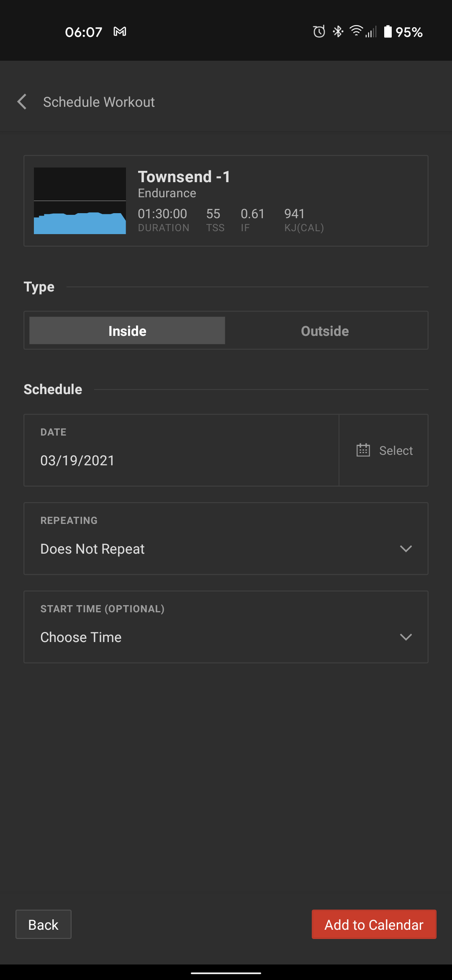The width and height of the screenshot is (452, 980).
Task: Tap the battery indicator icon
Action: (x=388, y=31)
